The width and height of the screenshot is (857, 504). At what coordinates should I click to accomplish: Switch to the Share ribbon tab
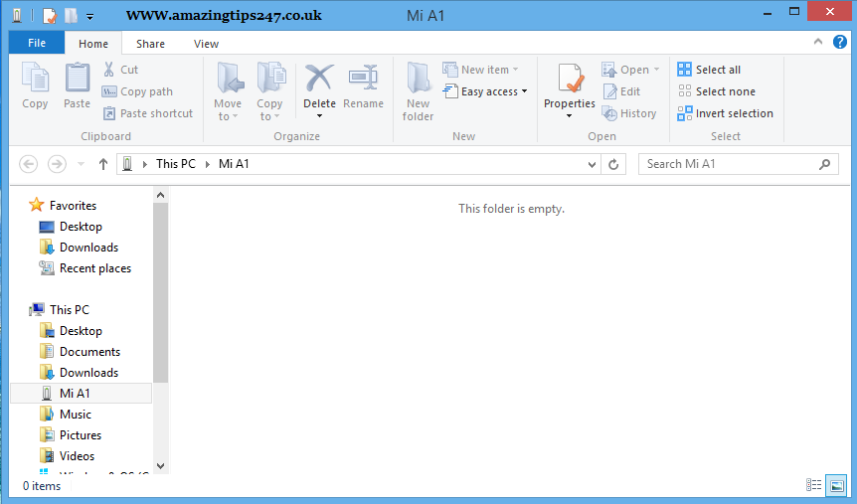tap(150, 44)
